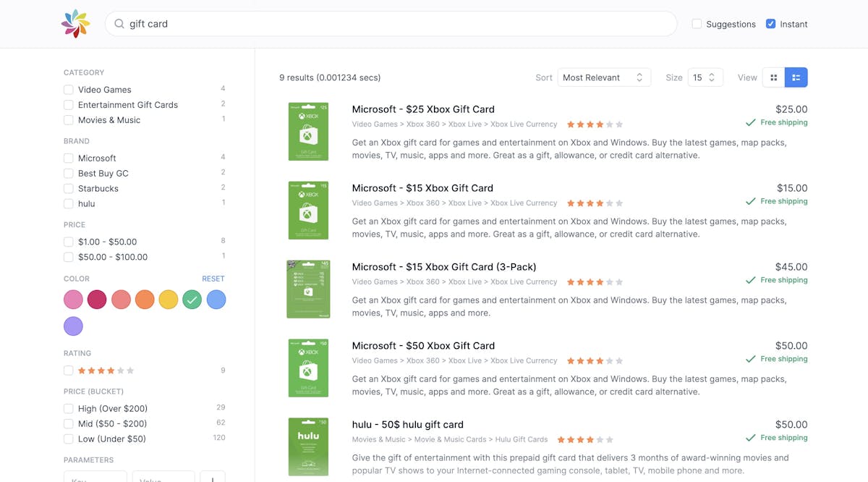Open Microsoft - $50 Xbox Gift Card title
868x482 pixels.
(x=423, y=346)
